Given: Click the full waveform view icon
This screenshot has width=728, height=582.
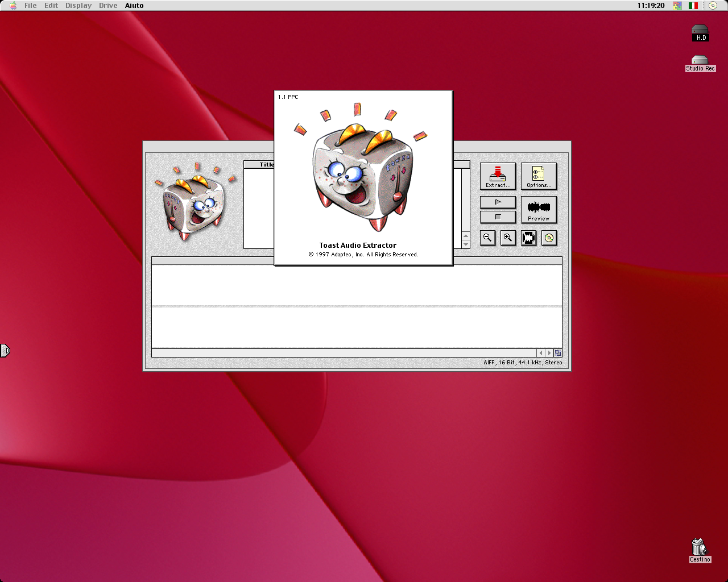Looking at the screenshot, I should pos(529,238).
